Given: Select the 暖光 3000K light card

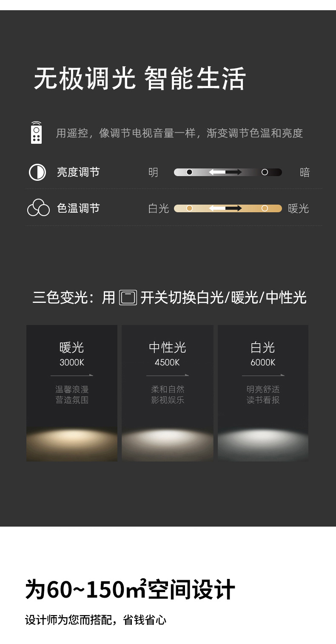Looking at the screenshot, I should 72,393.
